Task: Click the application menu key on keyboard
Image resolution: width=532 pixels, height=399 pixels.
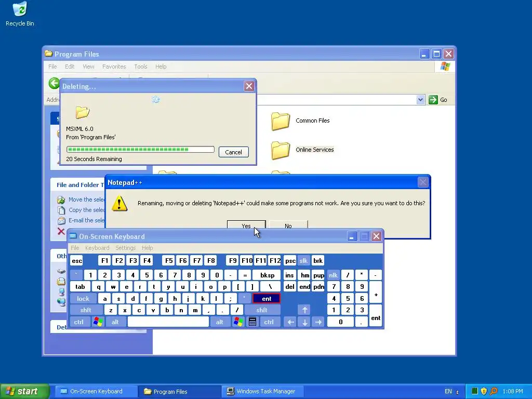Action: pos(252,322)
